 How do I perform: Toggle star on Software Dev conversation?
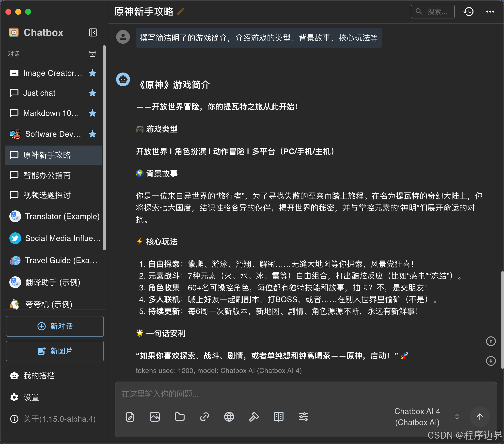coord(93,134)
